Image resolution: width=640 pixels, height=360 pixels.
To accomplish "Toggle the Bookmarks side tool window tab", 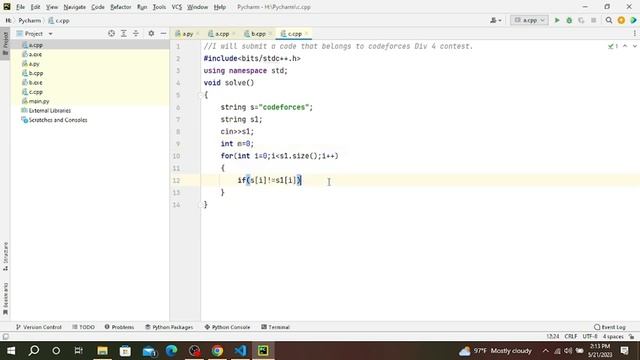I will click(5, 299).
